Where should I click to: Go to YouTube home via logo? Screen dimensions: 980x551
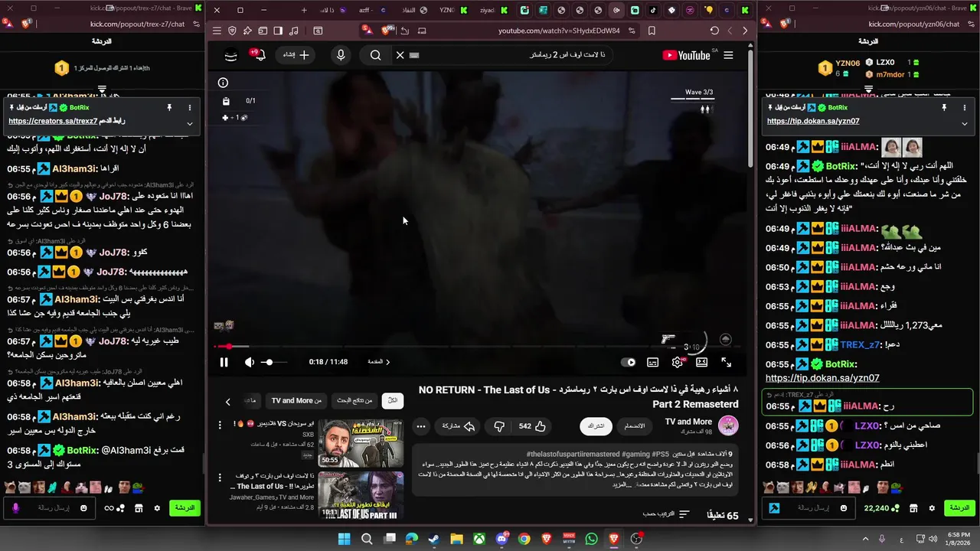pos(687,55)
